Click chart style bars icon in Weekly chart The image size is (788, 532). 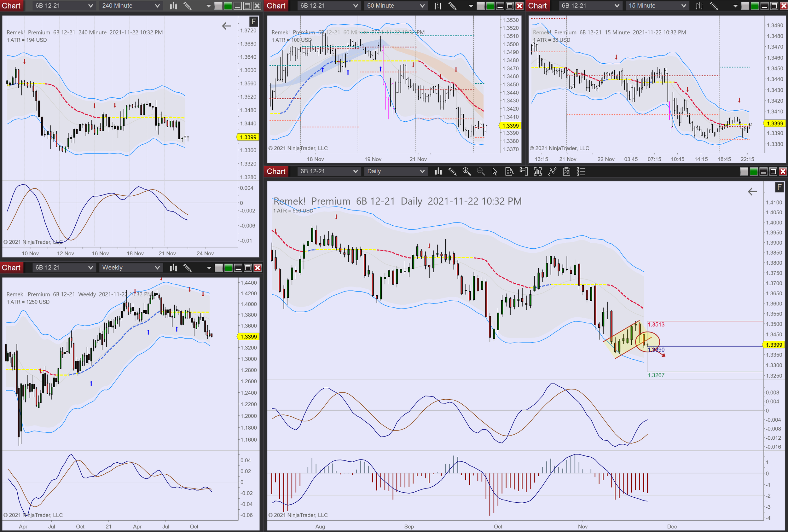click(x=174, y=268)
